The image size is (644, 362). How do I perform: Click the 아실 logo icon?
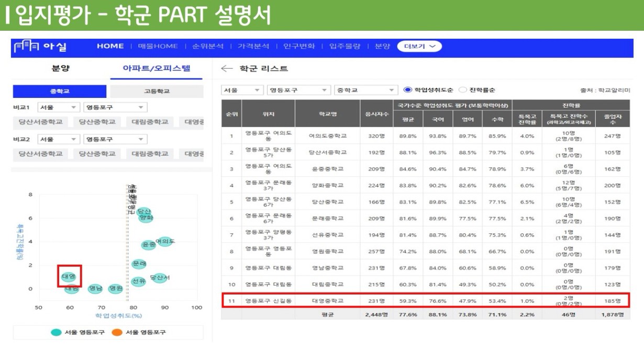[x=26, y=47]
